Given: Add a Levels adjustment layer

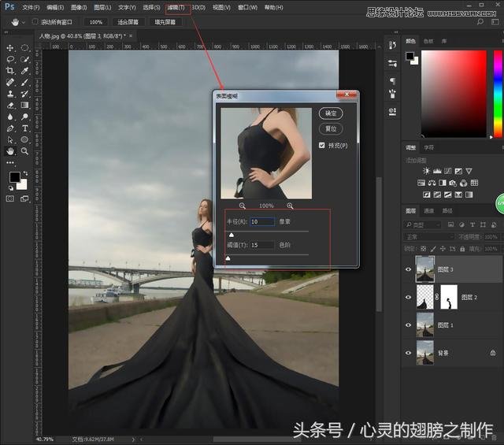Looking at the screenshot, I should 437,171.
